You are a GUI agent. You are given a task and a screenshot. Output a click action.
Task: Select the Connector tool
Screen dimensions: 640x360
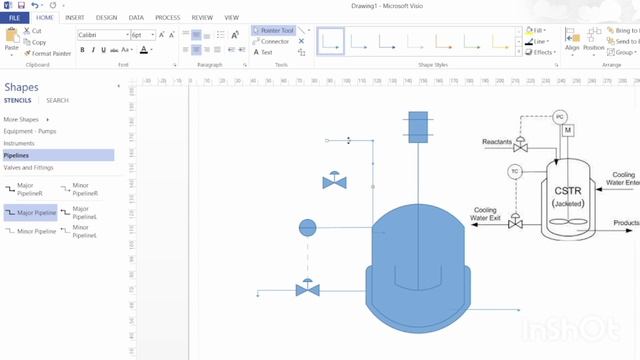pos(271,42)
